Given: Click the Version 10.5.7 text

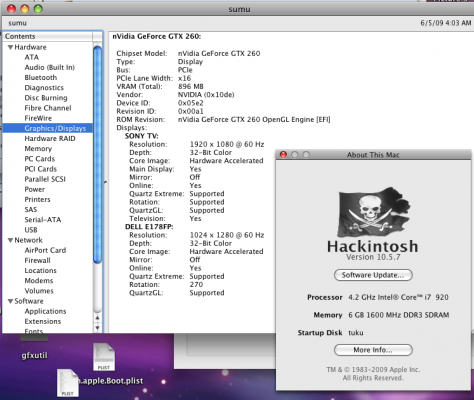Looking at the screenshot, I should tap(373, 257).
